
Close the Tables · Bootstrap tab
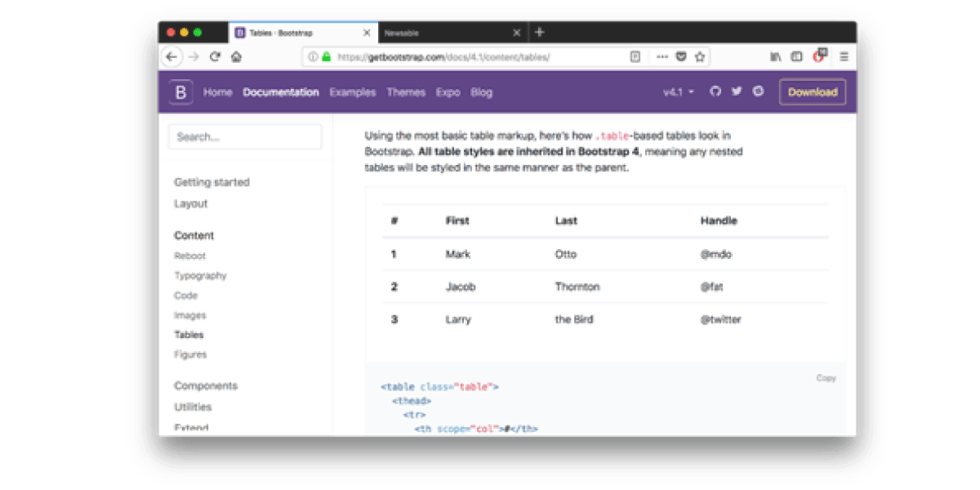point(367,33)
